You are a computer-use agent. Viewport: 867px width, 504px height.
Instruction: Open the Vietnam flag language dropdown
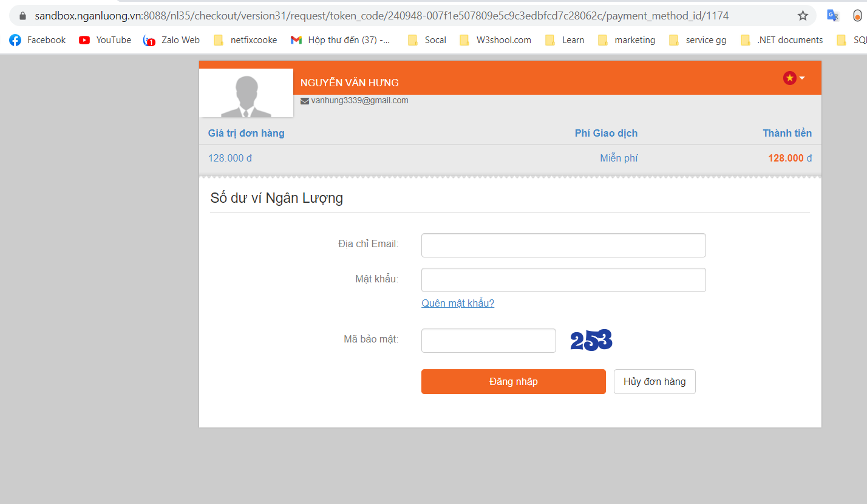click(x=794, y=78)
